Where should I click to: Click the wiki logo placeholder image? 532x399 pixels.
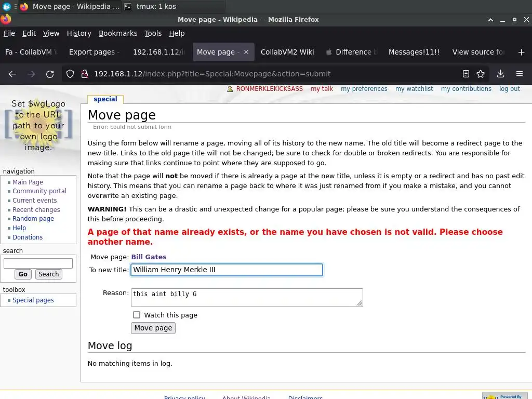(38, 125)
